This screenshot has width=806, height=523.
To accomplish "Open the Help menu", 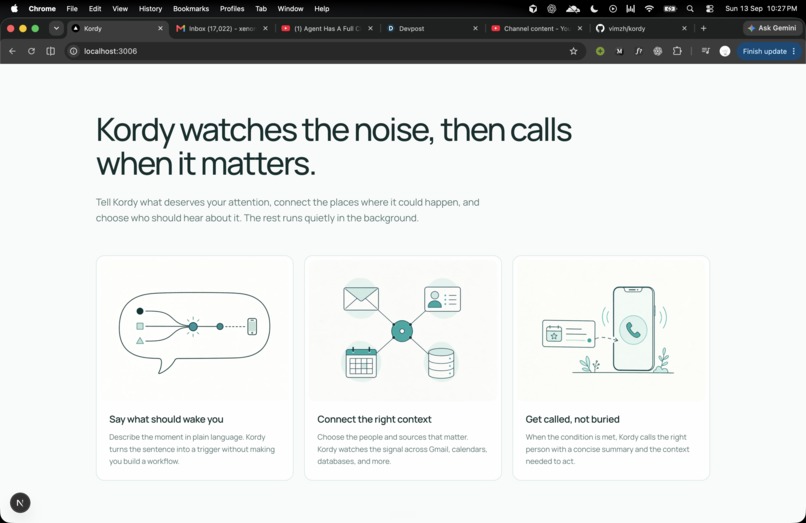I will pos(322,9).
